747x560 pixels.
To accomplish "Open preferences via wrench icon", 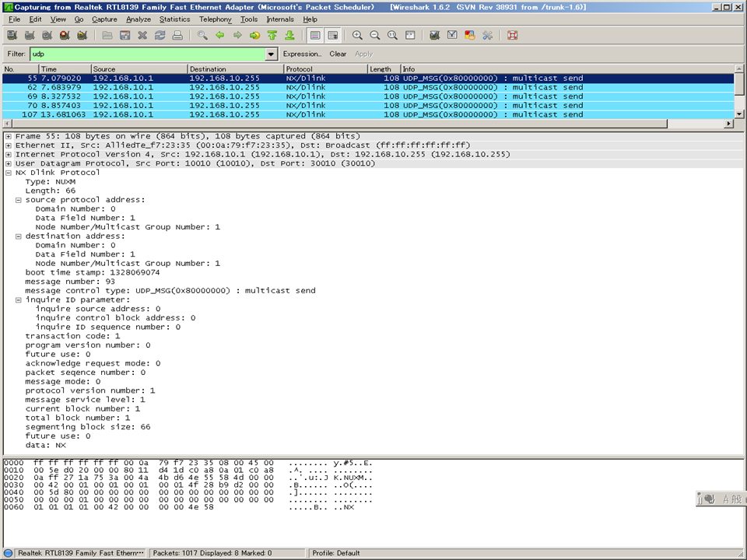I will click(x=487, y=35).
